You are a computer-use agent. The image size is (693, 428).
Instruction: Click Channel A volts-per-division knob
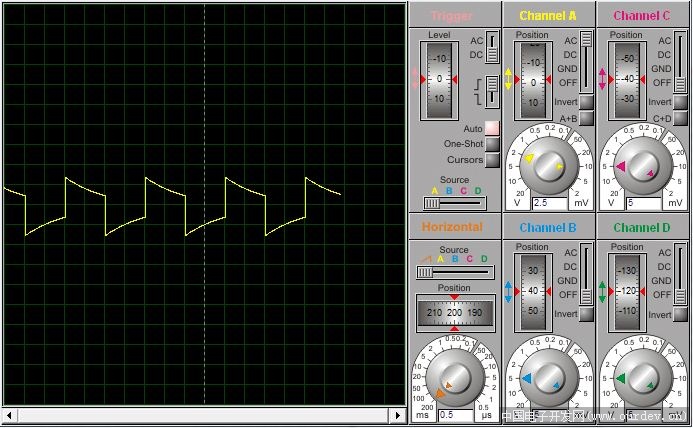[548, 165]
